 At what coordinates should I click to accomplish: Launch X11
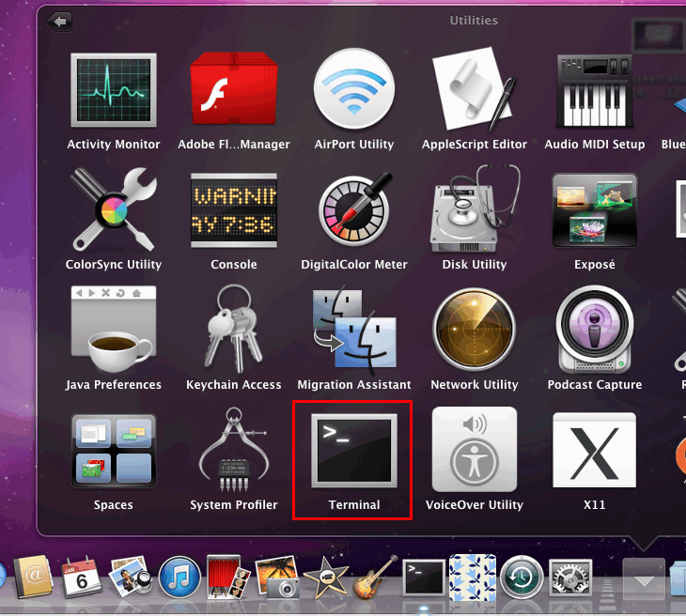click(x=595, y=451)
